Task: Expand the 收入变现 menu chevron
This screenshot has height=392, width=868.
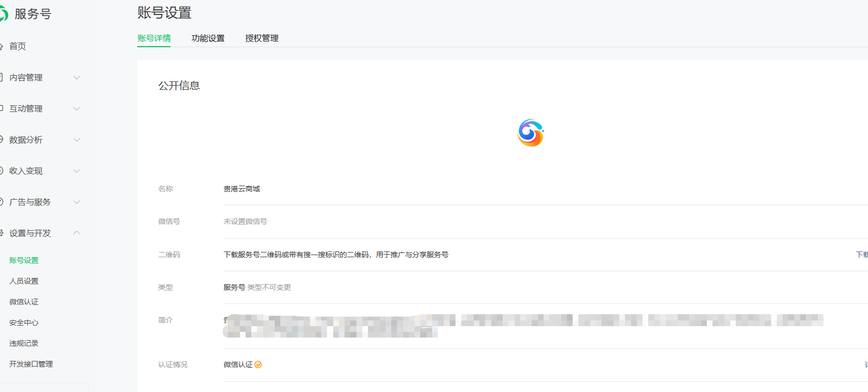Action: 77,171
